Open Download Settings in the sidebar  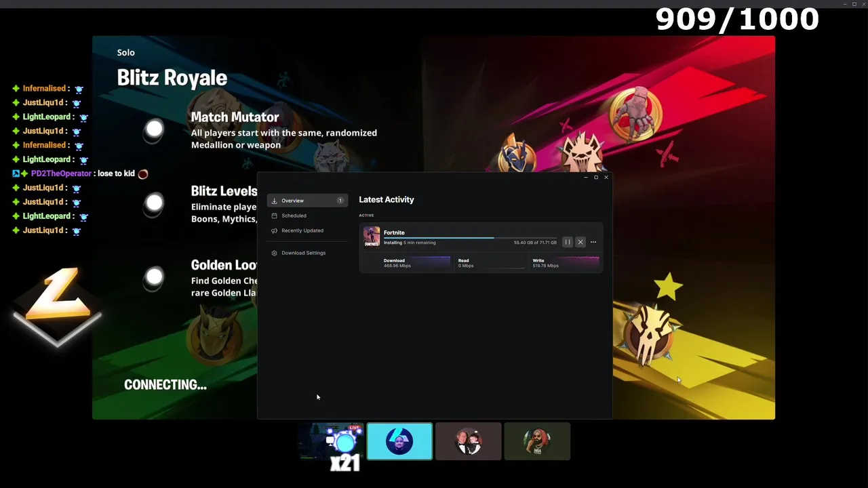coord(307,253)
